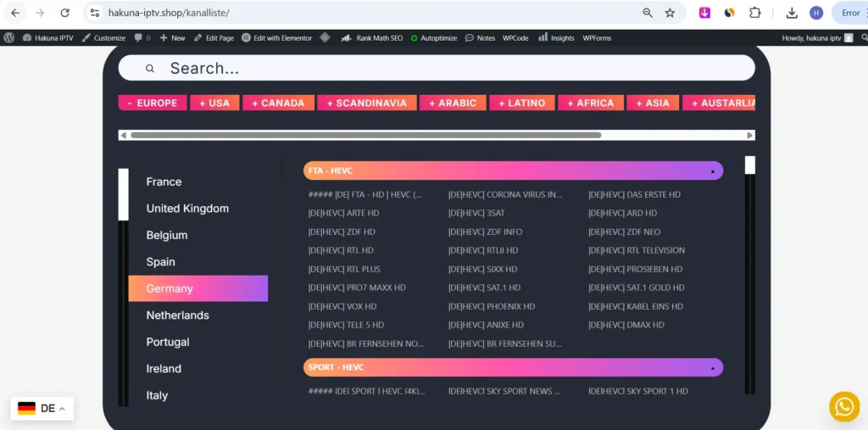Select Germany in the country list
Viewport: 868px width, 430px height.
198,288
